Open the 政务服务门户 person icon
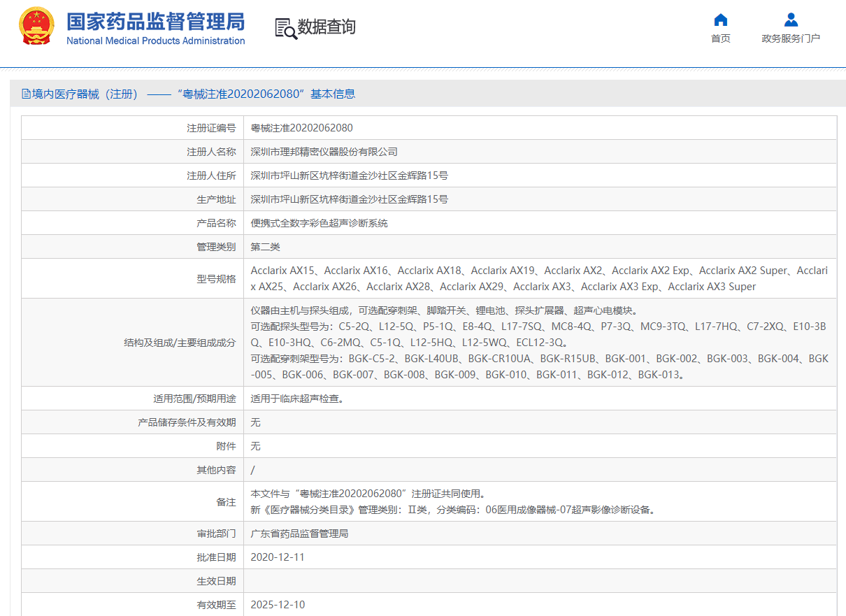Screen dimensions: 846x616 (x=791, y=20)
